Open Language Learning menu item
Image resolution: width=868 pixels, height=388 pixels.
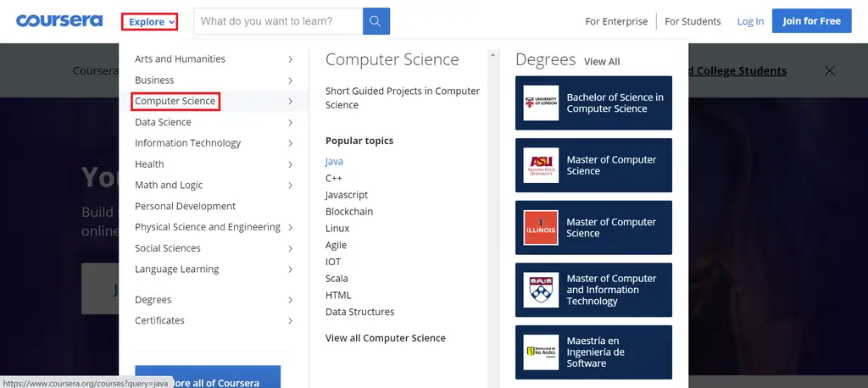pos(176,269)
